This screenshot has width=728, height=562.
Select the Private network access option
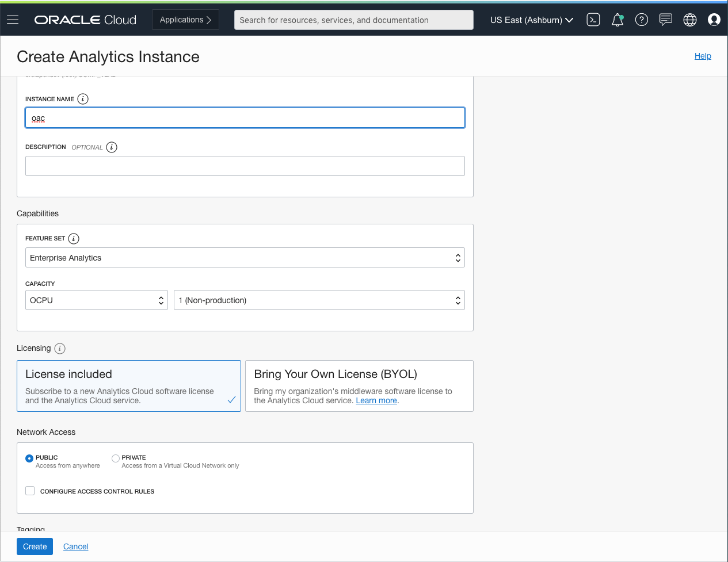pyautogui.click(x=115, y=458)
